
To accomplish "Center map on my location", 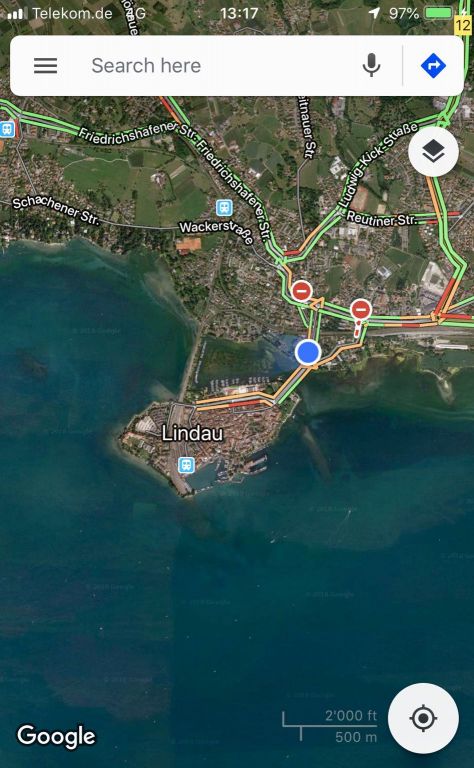I will (x=424, y=718).
